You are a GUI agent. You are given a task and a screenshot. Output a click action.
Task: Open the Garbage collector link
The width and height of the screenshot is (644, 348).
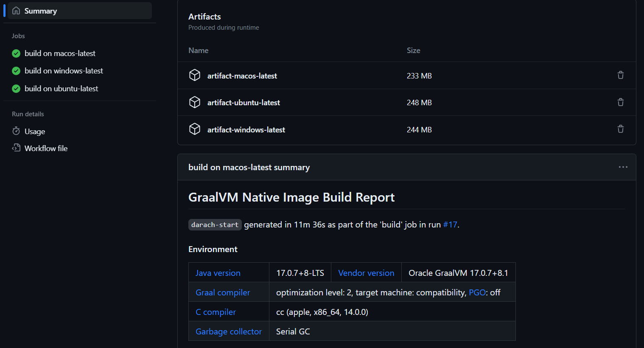tap(229, 331)
